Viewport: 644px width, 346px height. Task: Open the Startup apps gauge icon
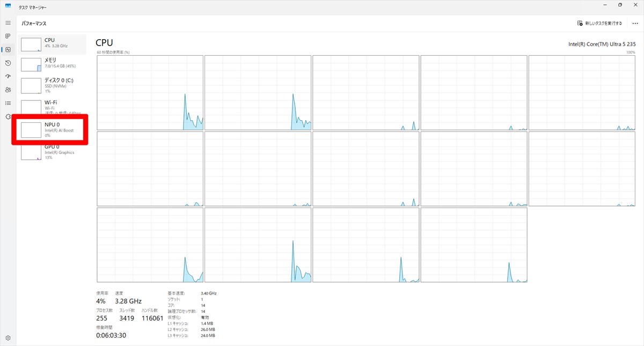click(x=8, y=76)
